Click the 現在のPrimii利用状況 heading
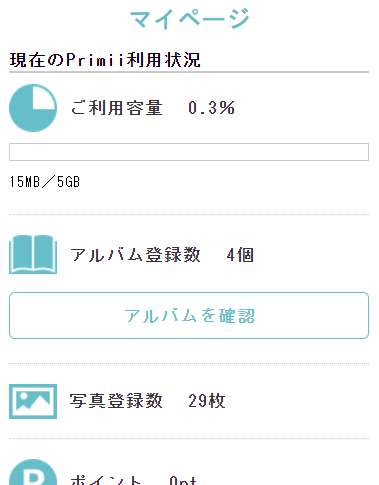Viewport: 379px width, 485px height. (x=105, y=60)
